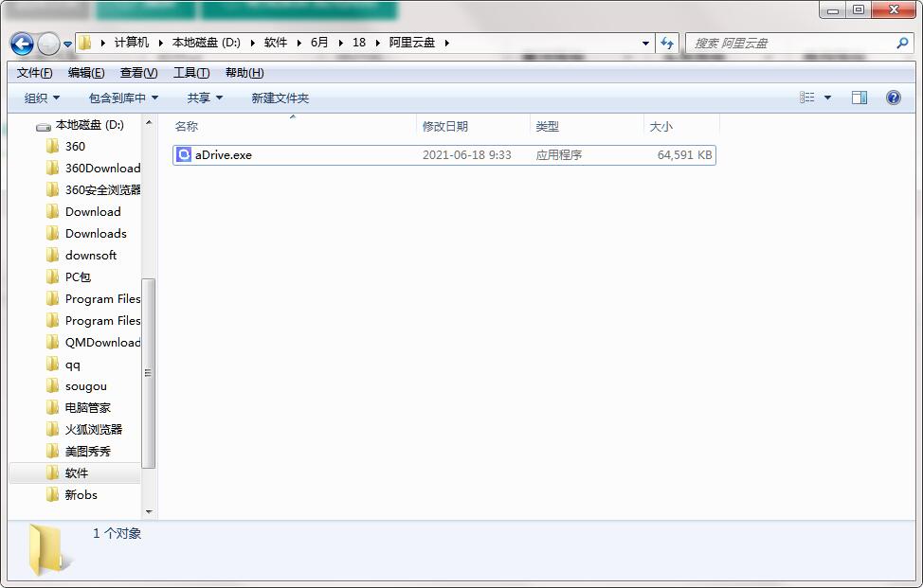Click the search magnifier icon
The image size is (923, 588).
902,43
